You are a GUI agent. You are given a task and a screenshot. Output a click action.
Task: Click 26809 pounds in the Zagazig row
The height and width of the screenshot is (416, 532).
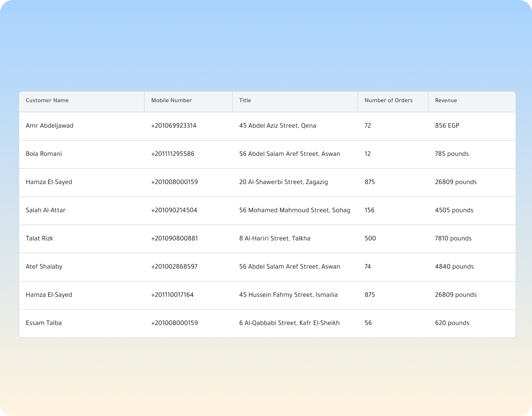456,182
